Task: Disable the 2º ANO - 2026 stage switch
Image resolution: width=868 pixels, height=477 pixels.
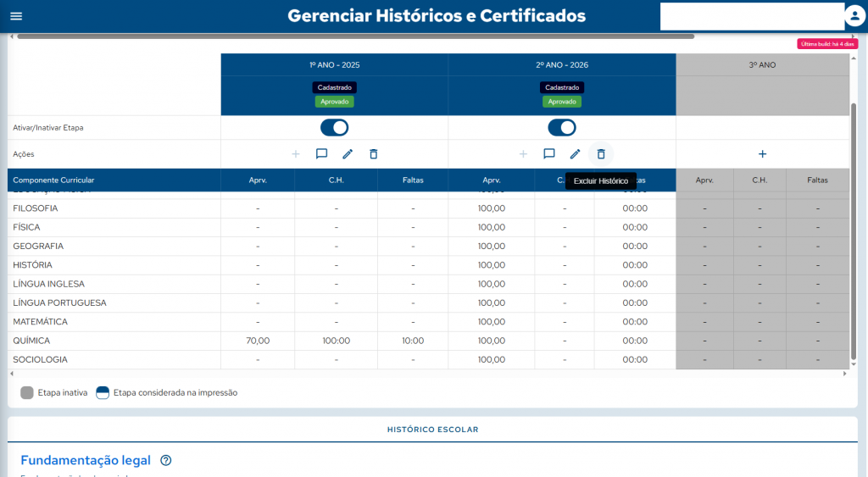Action: (x=562, y=128)
